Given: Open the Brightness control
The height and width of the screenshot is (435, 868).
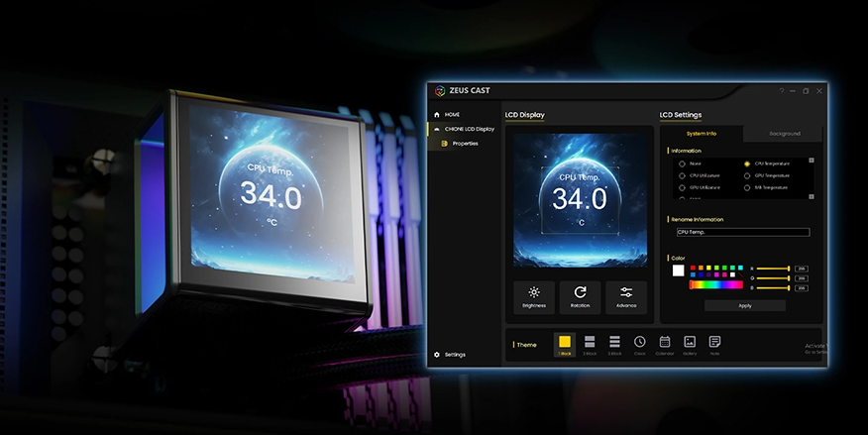Looking at the screenshot, I should tap(534, 297).
